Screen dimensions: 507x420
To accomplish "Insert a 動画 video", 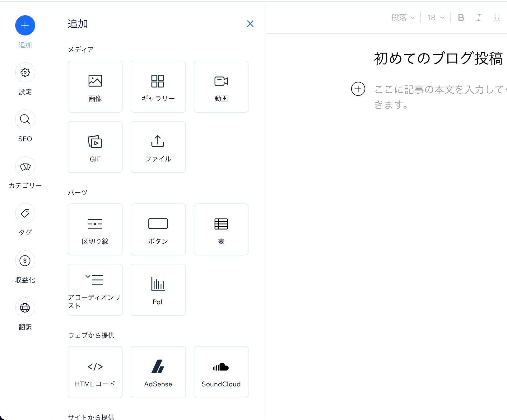I will [221, 86].
